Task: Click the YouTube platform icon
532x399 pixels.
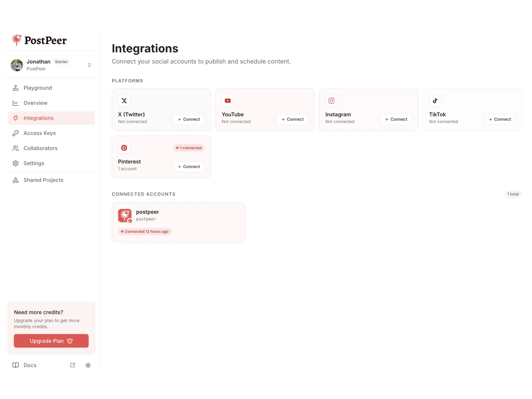Action: point(228,101)
